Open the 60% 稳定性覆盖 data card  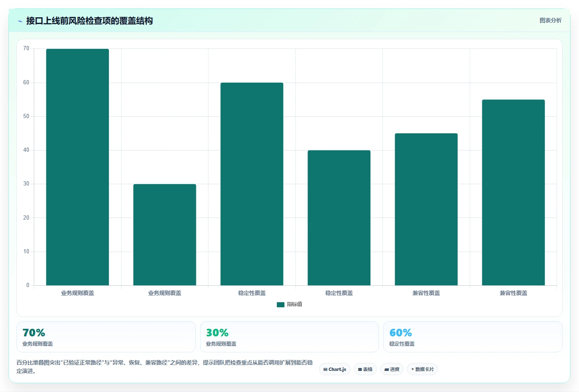coord(473,337)
